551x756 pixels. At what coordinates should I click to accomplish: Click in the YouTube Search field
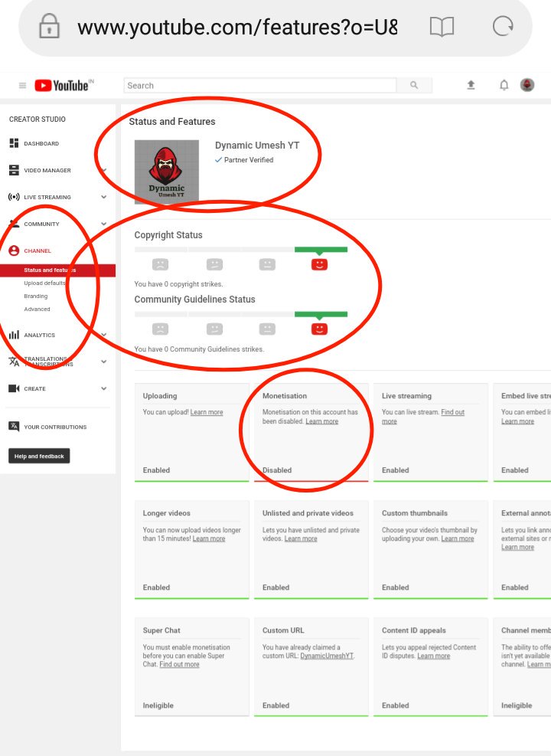(260, 85)
